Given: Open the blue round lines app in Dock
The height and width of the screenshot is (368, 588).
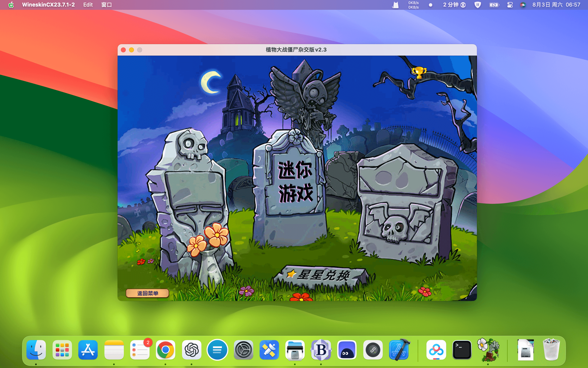Looking at the screenshot, I should click(x=217, y=350).
